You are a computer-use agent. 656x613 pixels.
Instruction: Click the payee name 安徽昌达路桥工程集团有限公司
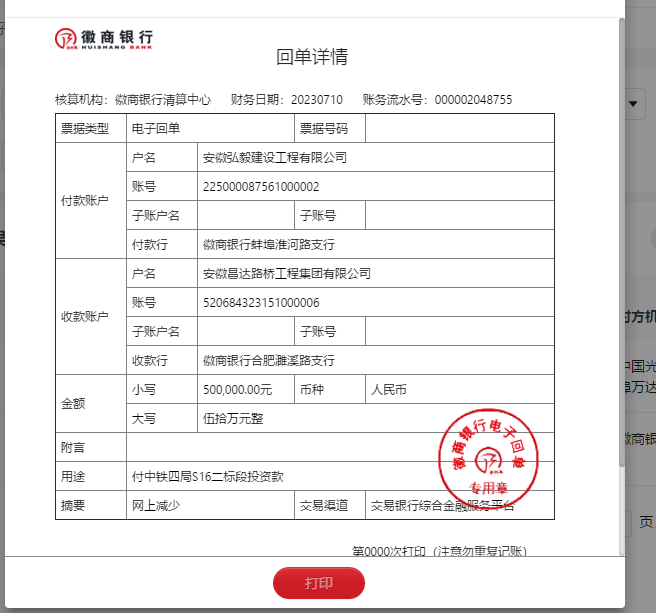click(x=286, y=274)
